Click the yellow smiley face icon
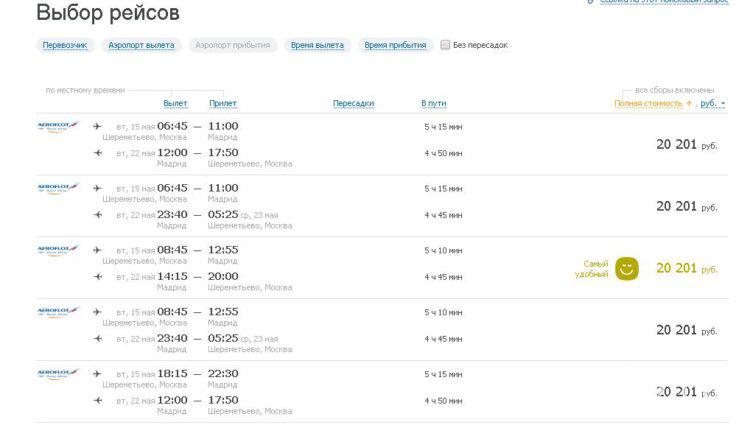Image resolution: width=750 pixels, height=425 pixels. click(627, 268)
